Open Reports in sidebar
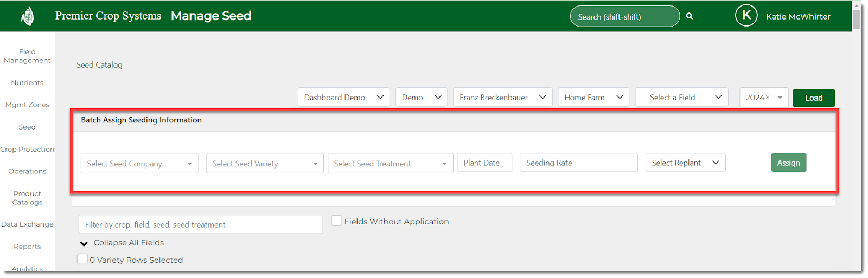 27,246
